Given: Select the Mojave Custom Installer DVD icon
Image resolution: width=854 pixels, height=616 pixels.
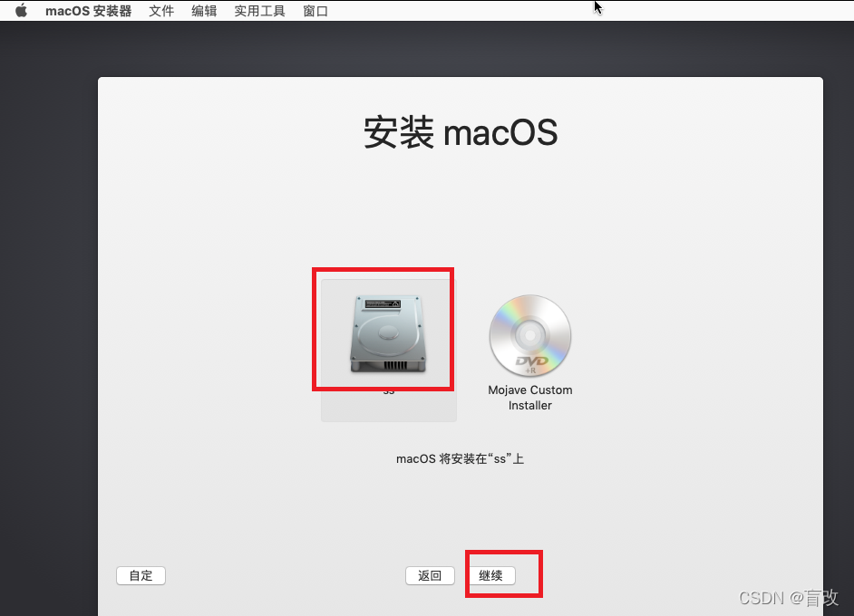Looking at the screenshot, I should click(530, 336).
